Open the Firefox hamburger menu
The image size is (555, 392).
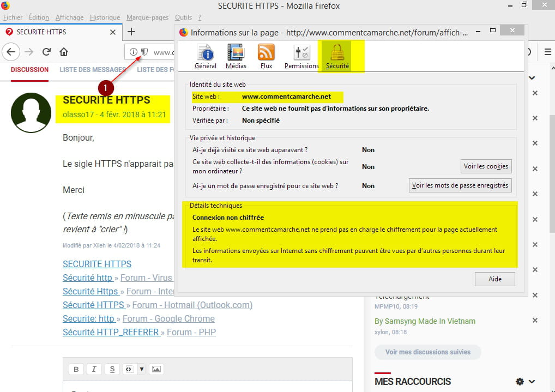tap(547, 52)
